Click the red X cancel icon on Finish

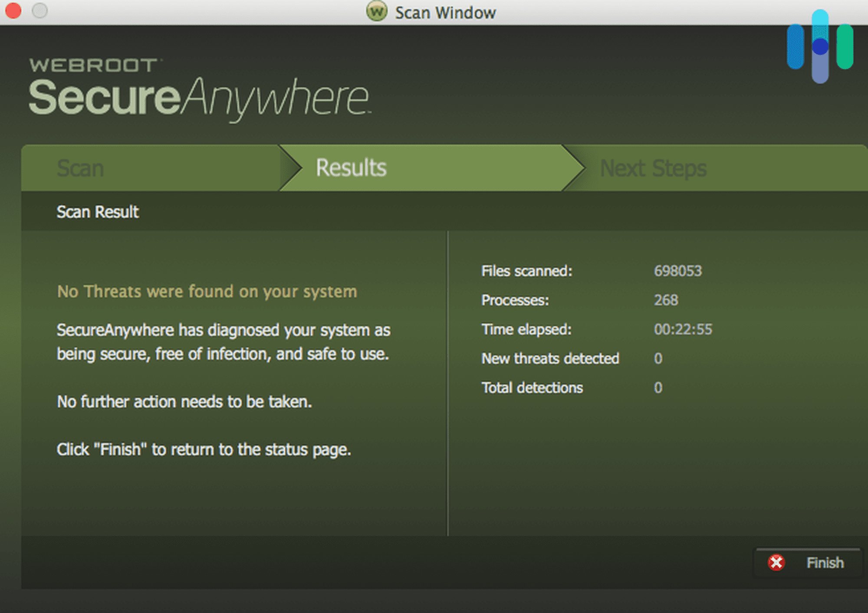point(776,563)
